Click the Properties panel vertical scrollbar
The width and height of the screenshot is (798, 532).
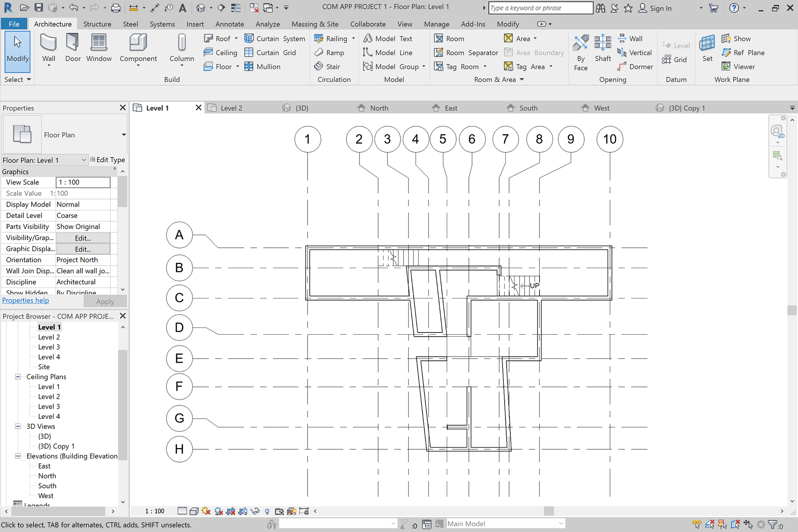click(122, 191)
